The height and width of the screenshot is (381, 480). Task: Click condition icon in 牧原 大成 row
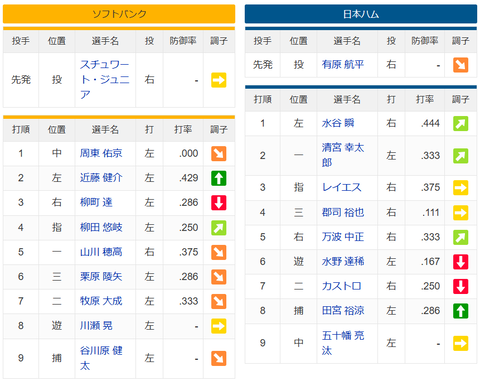(219, 301)
